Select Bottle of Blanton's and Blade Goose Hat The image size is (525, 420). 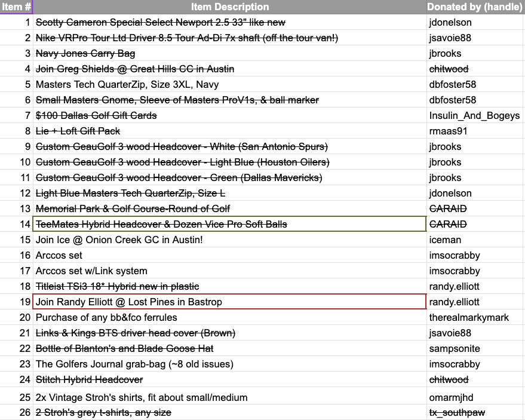point(230,348)
